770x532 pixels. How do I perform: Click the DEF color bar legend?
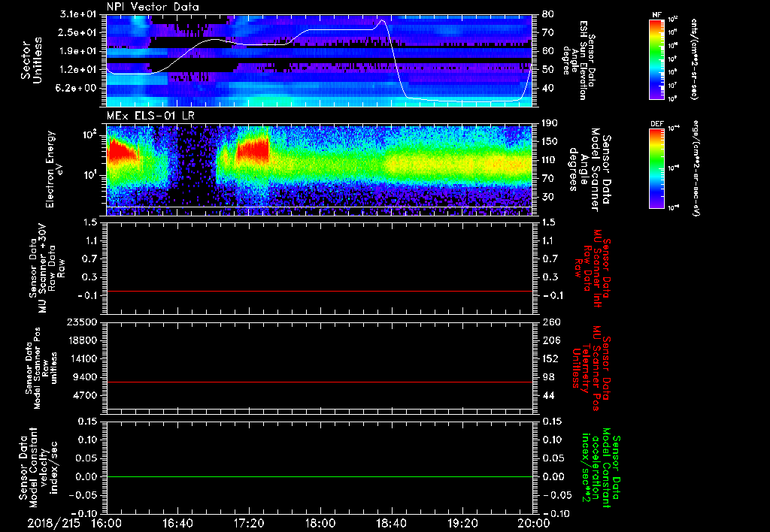pos(656,168)
